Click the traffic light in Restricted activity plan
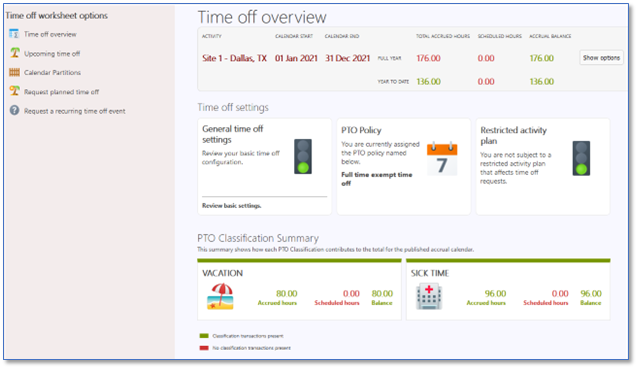 [x=581, y=158]
